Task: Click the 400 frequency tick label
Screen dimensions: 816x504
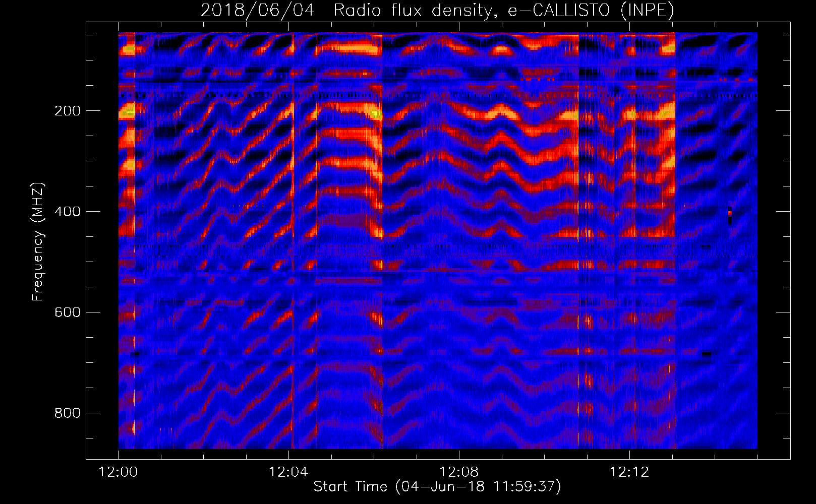Action: point(68,212)
